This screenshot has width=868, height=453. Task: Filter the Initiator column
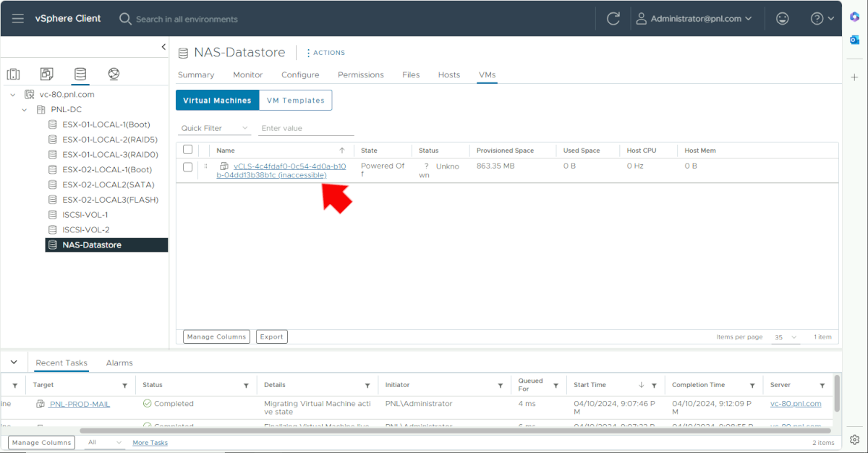coord(500,386)
